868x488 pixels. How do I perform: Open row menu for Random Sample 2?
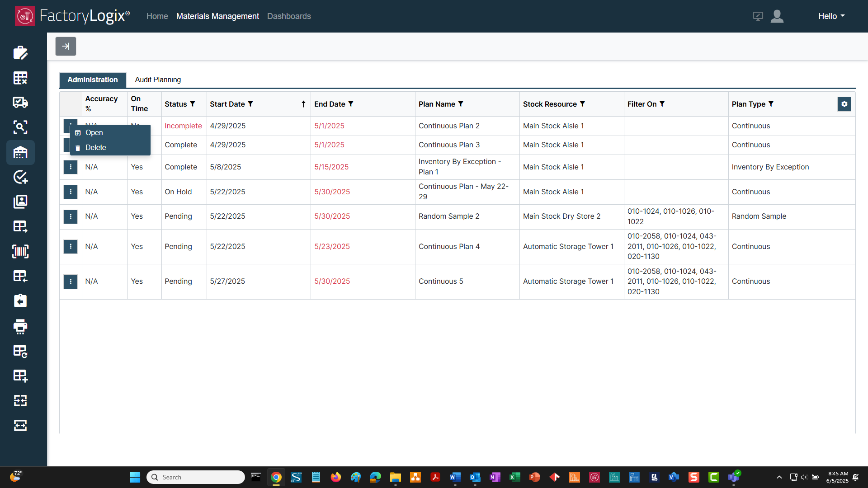pos(71,216)
